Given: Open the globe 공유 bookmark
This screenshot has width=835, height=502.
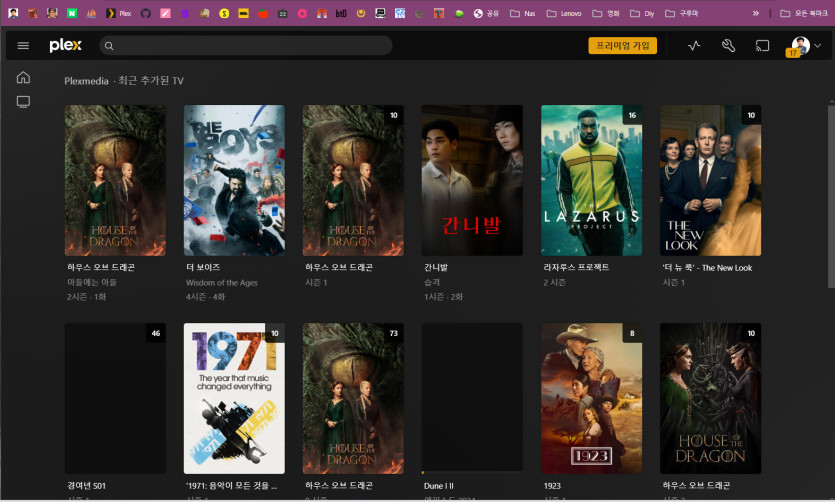Looking at the screenshot, I should point(486,13).
